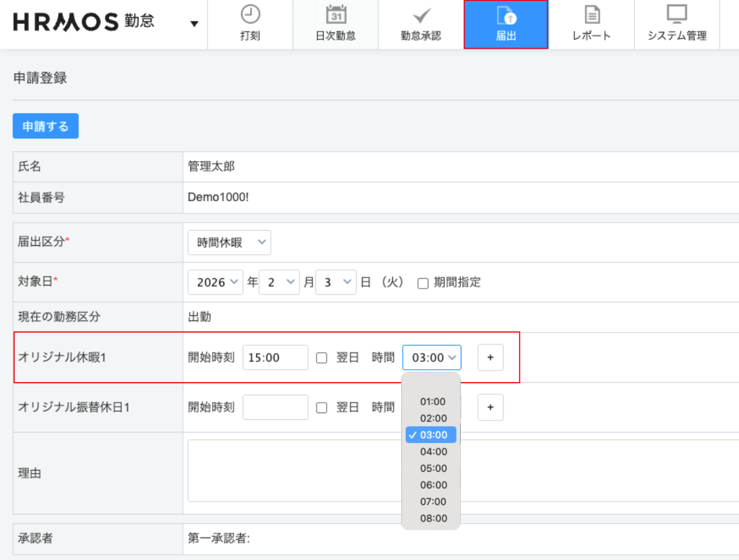
Task: Expand the 届出区分 時間休暇 dropdown
Action: [x=229, y=243]
